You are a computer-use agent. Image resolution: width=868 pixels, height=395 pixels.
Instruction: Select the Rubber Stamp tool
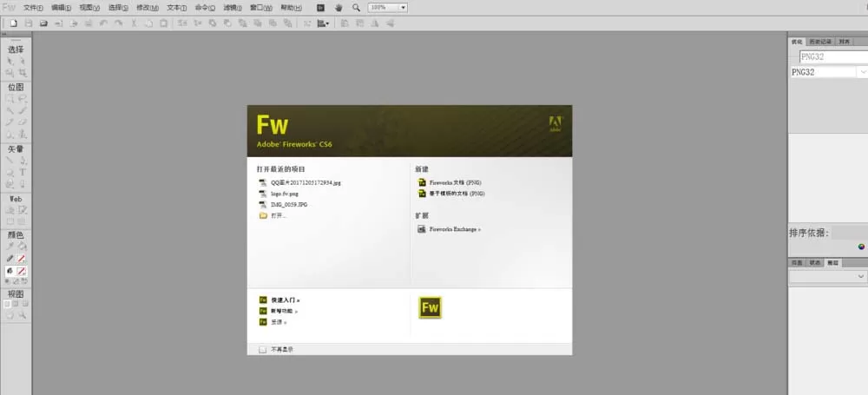[x=23, y=134]
